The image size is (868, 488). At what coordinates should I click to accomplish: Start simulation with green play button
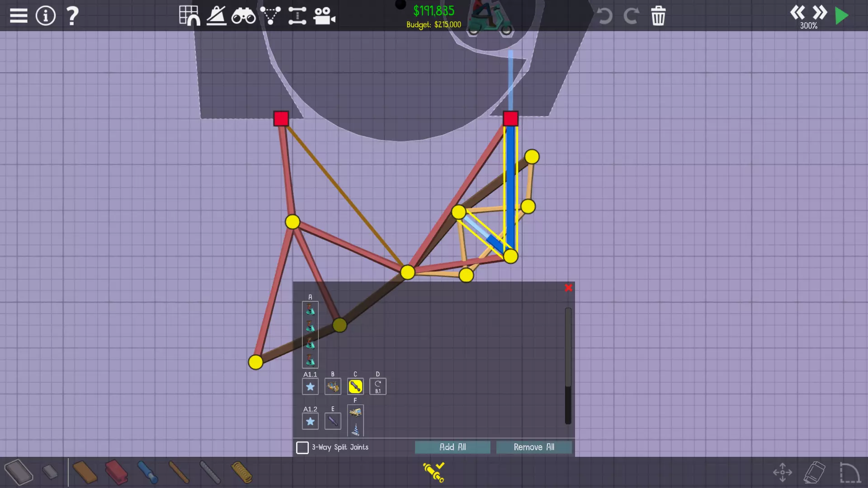coord(842,16)
